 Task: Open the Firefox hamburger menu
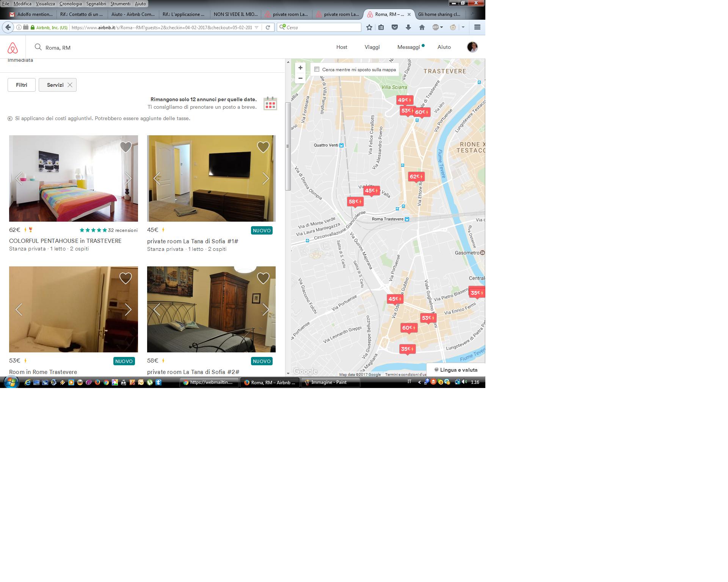pos(477,27)
